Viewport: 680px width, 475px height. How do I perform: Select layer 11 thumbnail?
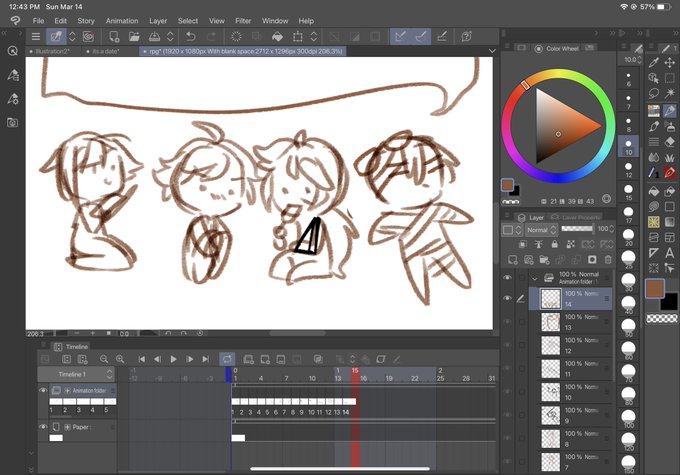551,369
